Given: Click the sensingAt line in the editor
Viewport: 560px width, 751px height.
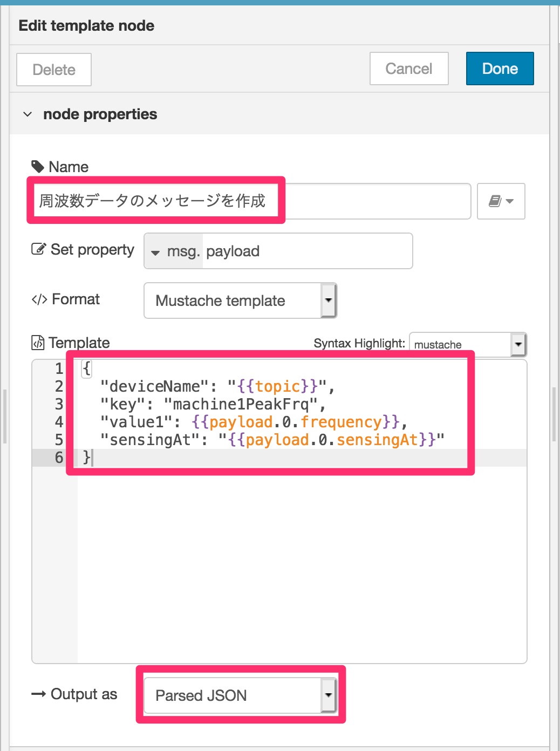Looking at the screenshot, I should [272, 440].
